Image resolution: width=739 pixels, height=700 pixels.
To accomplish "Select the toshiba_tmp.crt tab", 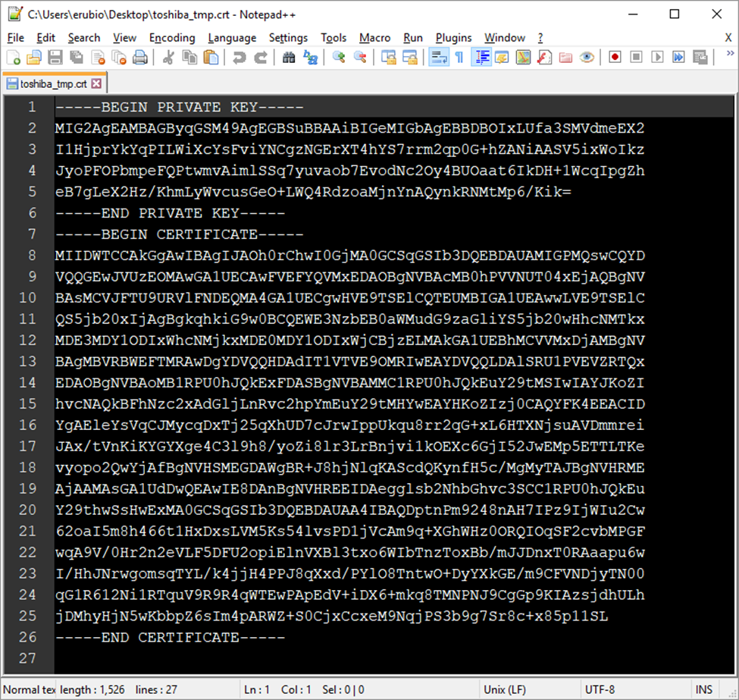I will [53, 83].
